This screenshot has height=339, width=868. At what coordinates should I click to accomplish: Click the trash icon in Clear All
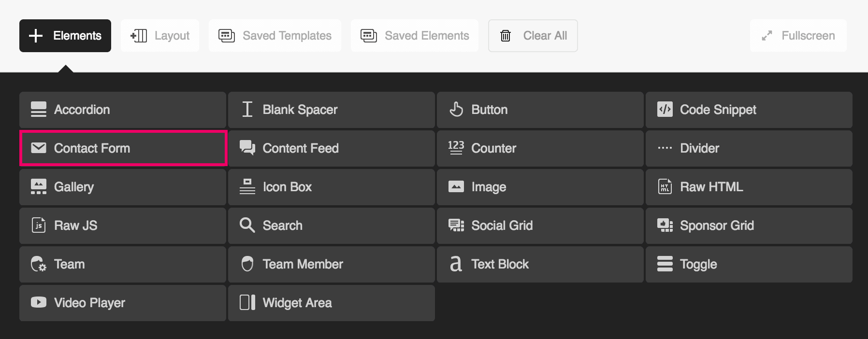506,36
